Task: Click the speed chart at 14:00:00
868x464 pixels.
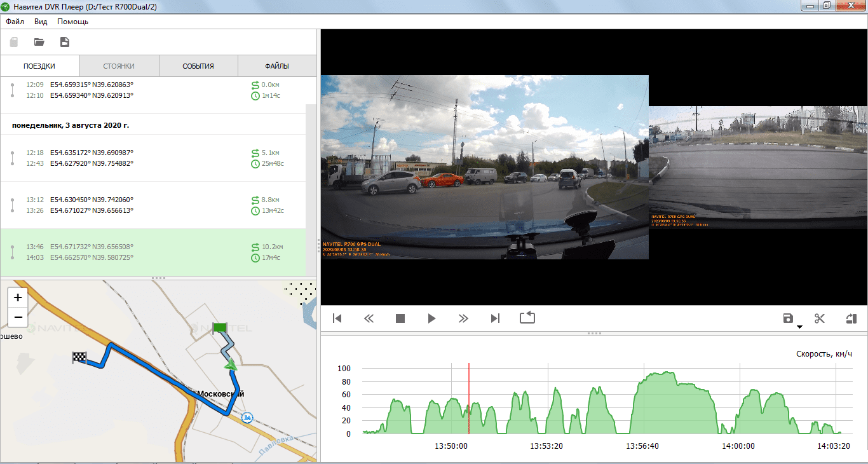Action: (739, 399)
